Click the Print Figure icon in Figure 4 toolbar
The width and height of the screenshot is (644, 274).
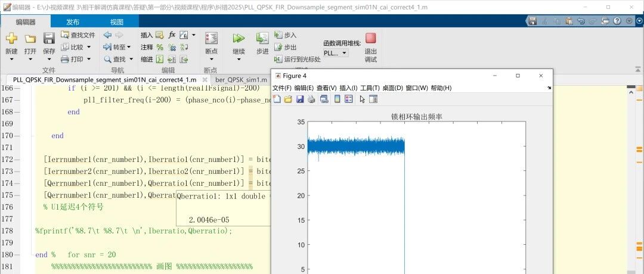311,99
